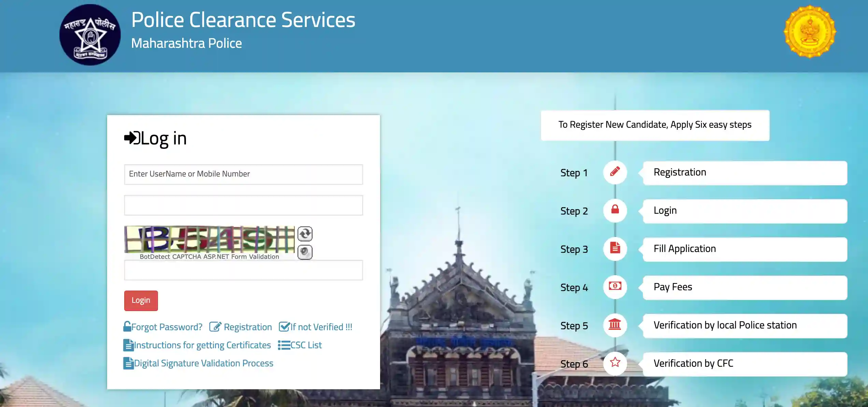Screen dimensions: 868x407
Task: Click the Step 6 star icon
Action: click(615, 363)
